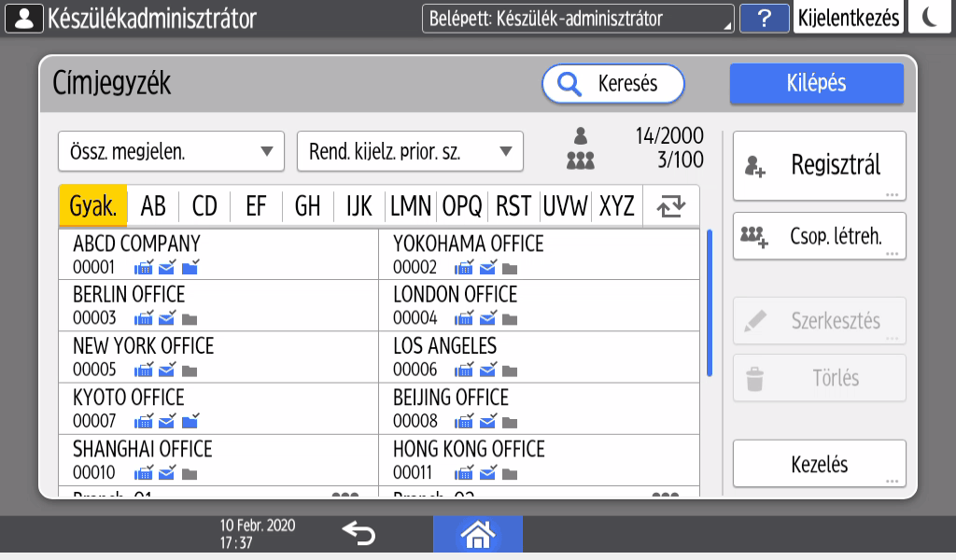Viewport: 956px width, 560px height.
Task: Switch to the Gyak. tab
Action: coord(93,206)
